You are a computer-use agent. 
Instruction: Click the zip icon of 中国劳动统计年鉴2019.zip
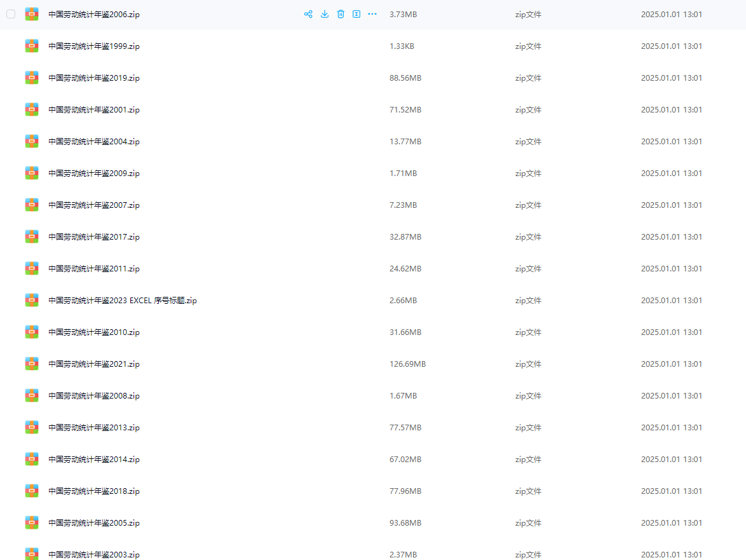pos(32,78)
